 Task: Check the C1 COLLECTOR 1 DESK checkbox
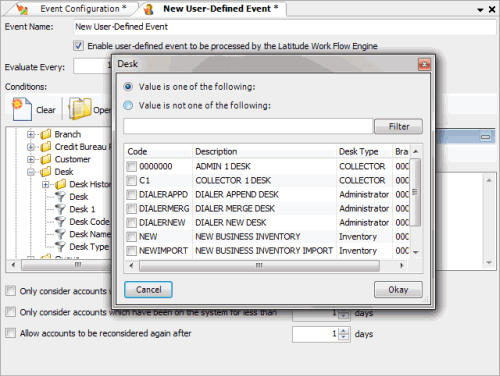132,180
